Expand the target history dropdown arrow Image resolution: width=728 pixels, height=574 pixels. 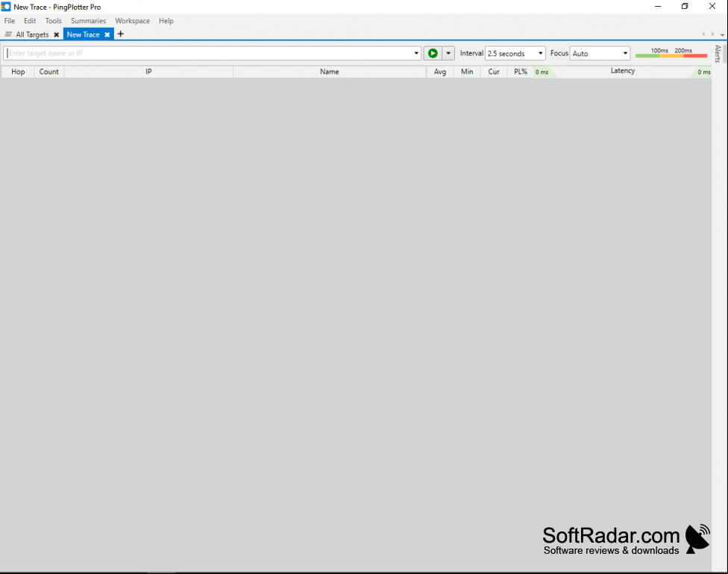point(416,54)
